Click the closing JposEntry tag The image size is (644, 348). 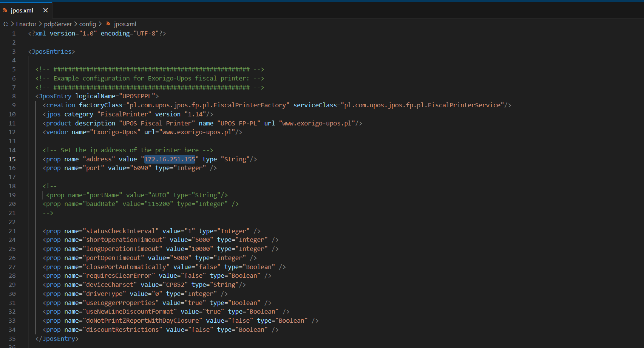click(x=57, y=339)
